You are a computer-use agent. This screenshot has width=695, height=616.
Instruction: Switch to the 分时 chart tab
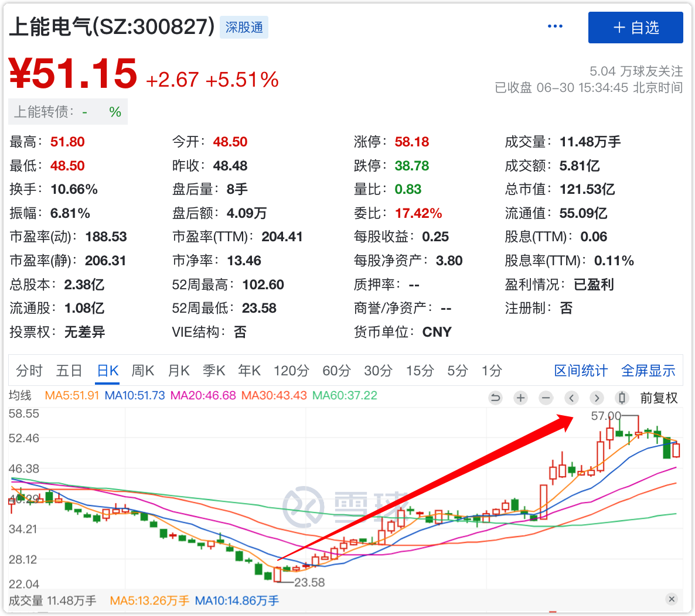(29, 371)
